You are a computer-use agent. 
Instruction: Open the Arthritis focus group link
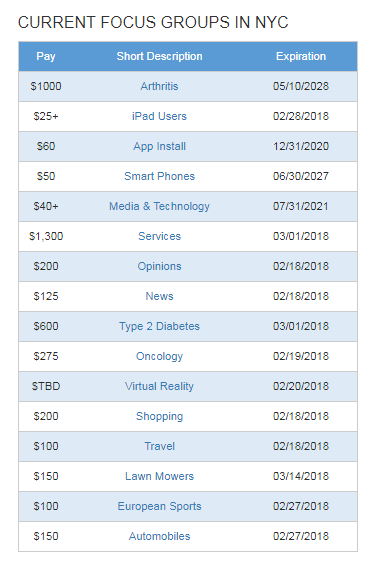(x=159, y=86)
